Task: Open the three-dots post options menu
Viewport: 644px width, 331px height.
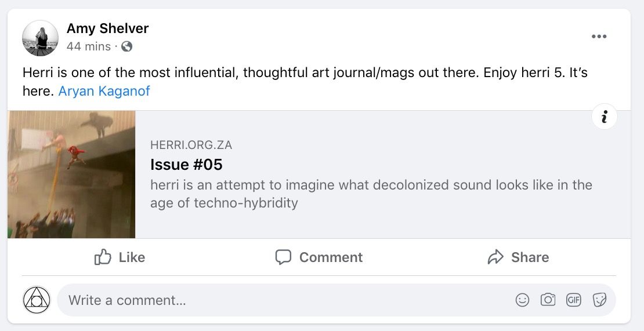Action: (599, 37)
